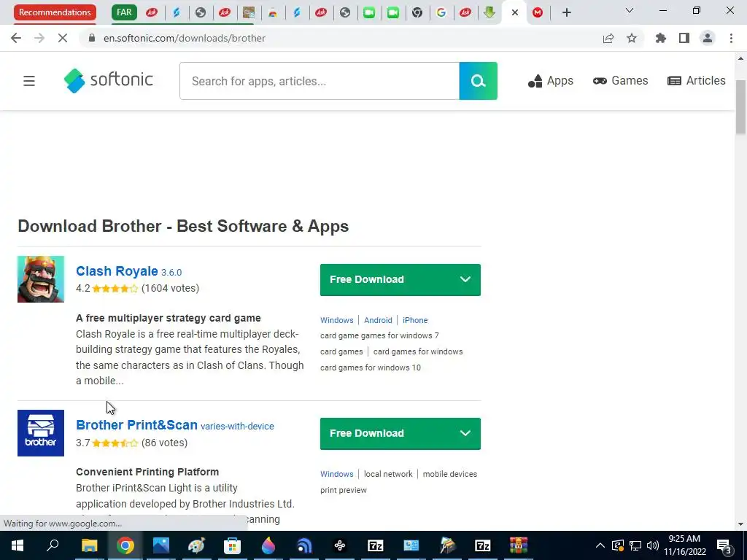Go to the Softonic logo homepage

click(x=108, y=80)
